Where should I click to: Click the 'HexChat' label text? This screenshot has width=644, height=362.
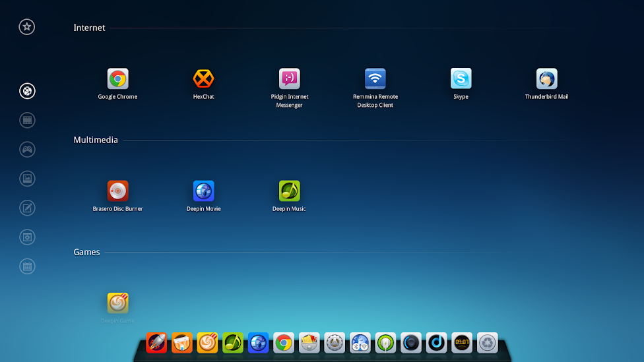[204, 97]
